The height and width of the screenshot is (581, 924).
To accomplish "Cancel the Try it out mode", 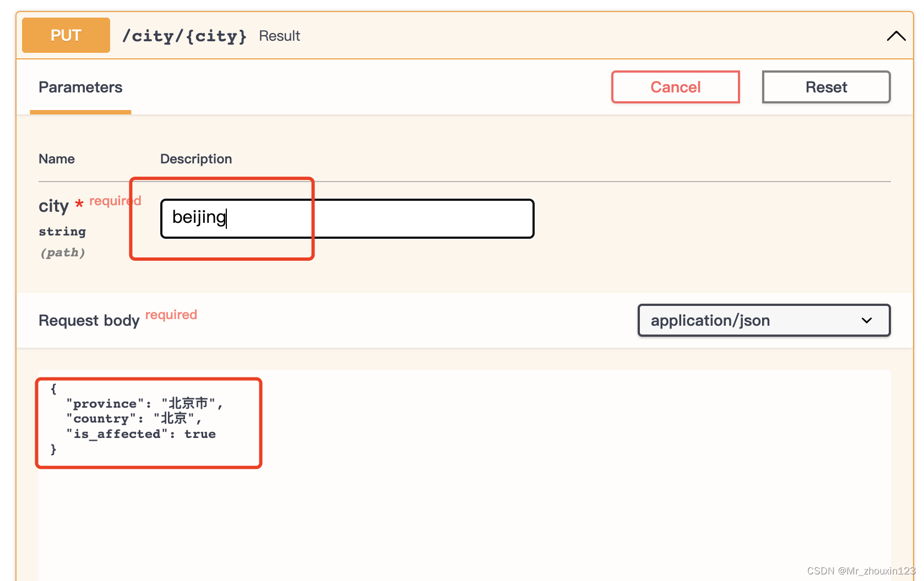I will tap(675, 87).
